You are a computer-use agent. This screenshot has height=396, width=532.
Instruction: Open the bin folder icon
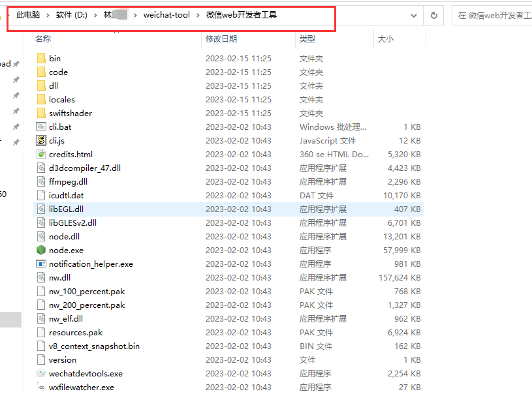point(41,58)
